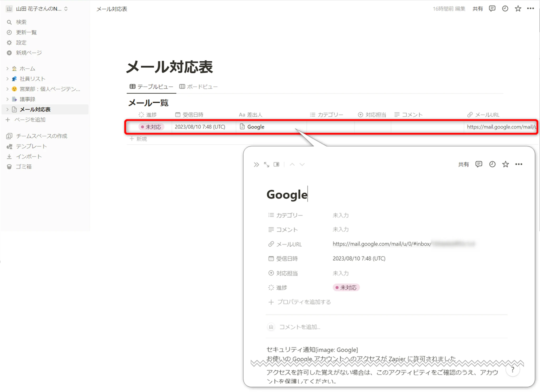Expand the 議事録 page in the sidebar
Image resolution: width=540 pixels, height=392 pixels.
[7, 99]
